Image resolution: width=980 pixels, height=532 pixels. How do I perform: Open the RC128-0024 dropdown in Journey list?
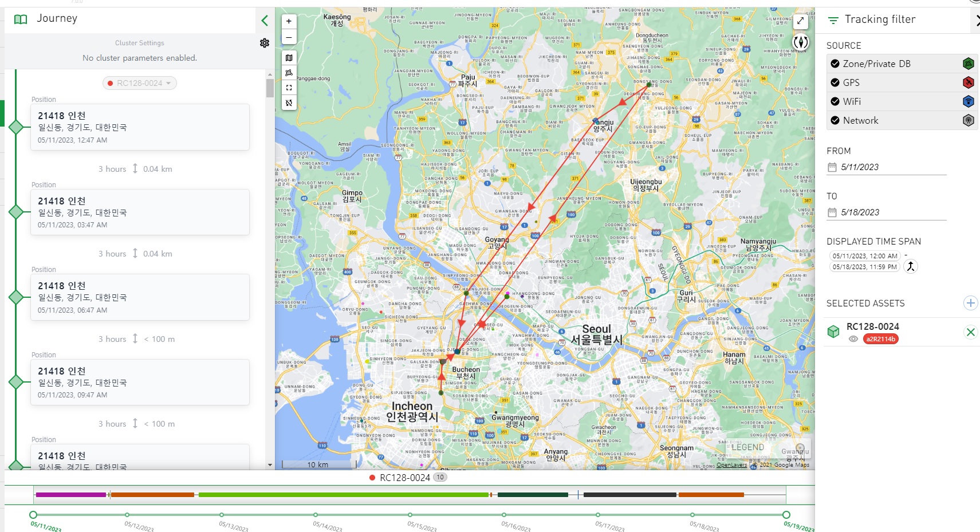(140, 83)
